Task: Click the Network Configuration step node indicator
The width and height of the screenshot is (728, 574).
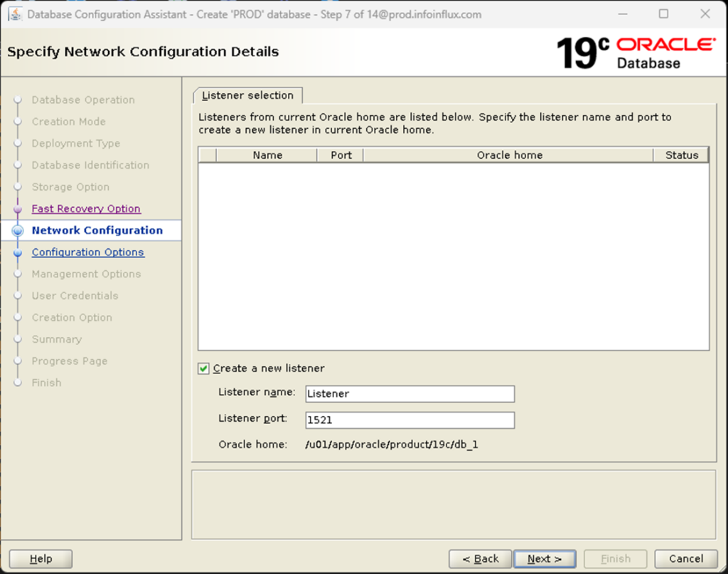Action: (18, 230)
